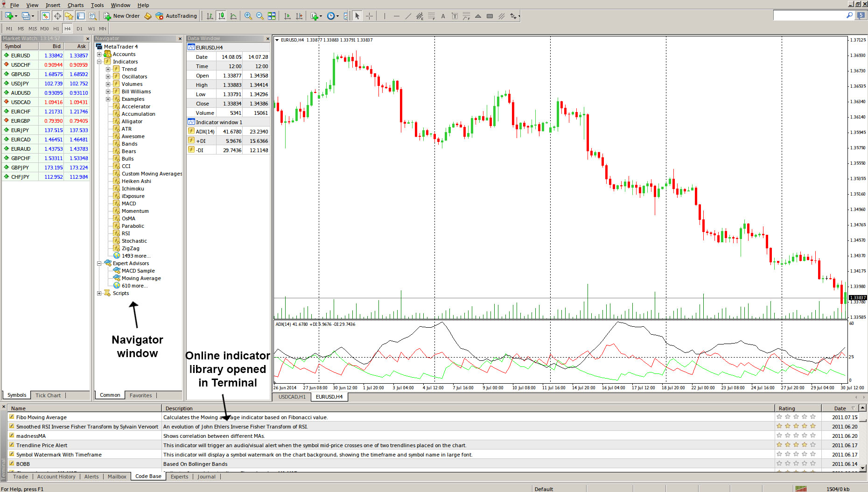
Task: Click the Tile Windows icon
Action: [272, 16]
